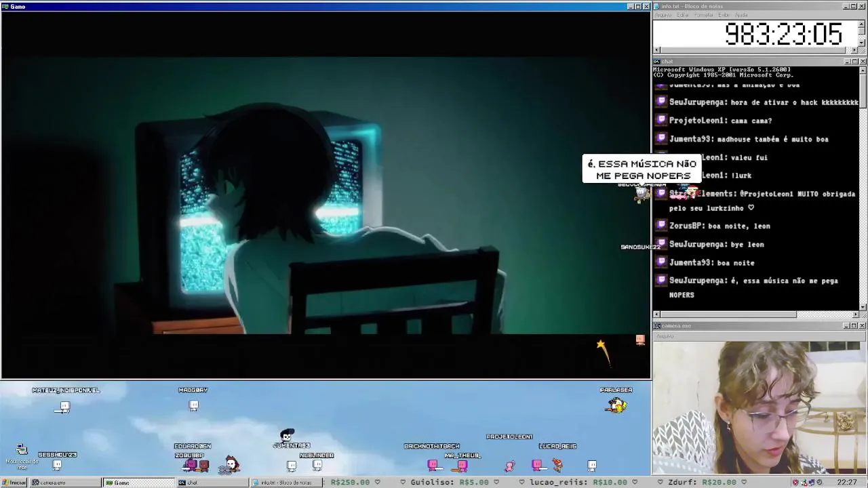Click the Twitch badge beside ZorusBP message
Image resolution: width=868 pixels, height=488 pixels.
[661, 225]
